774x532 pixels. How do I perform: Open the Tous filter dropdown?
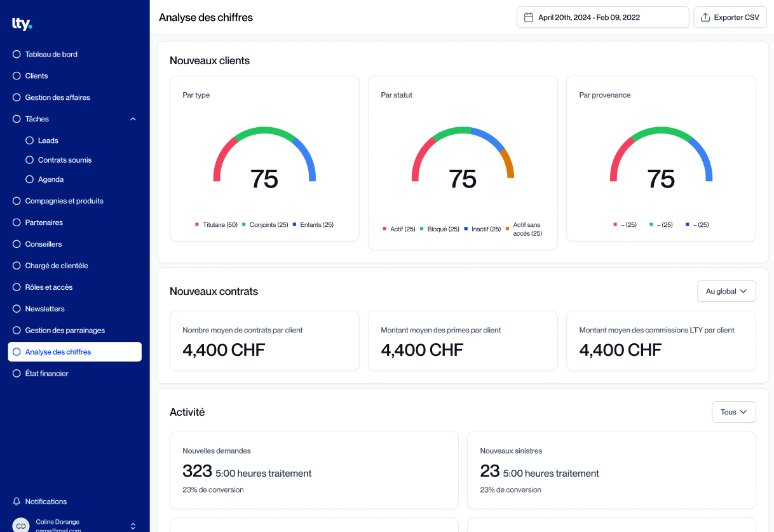coord(734,412)
